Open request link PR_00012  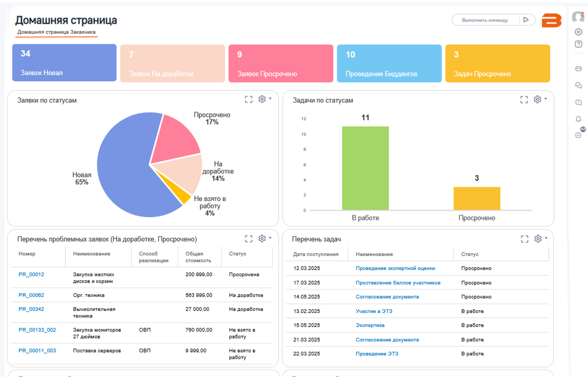tap(31, 274)
